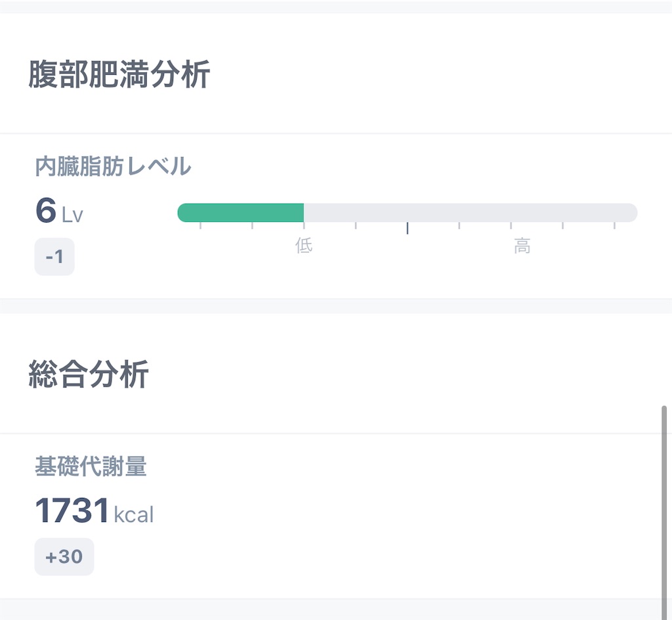Click the dark center tick mark on scale
Image resolution: width=672 pixels, height=620 pixels.
pos(407,228)
